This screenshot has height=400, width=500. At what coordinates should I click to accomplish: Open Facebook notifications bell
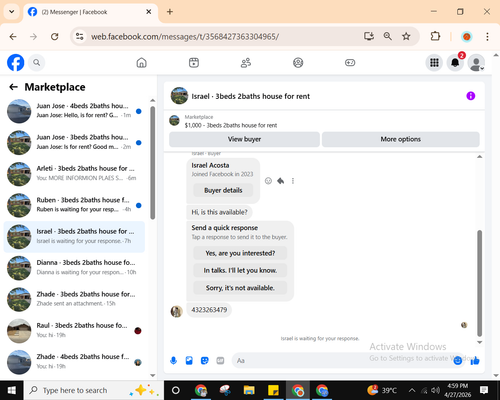click(x=455, y=62)
